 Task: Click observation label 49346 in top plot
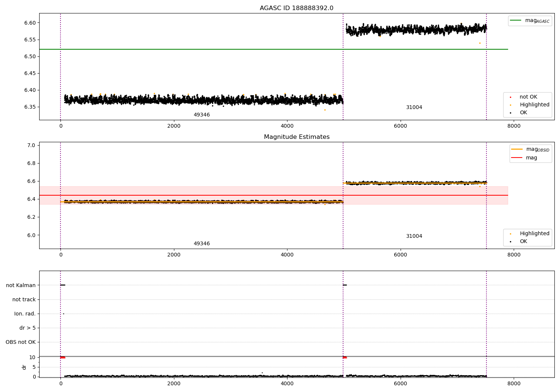[x=202, y=115]
